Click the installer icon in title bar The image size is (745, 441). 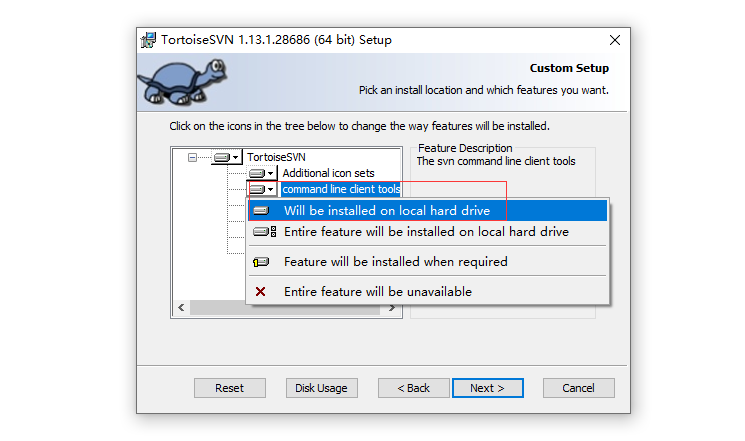pyautogui.click(x=148, y=40)
